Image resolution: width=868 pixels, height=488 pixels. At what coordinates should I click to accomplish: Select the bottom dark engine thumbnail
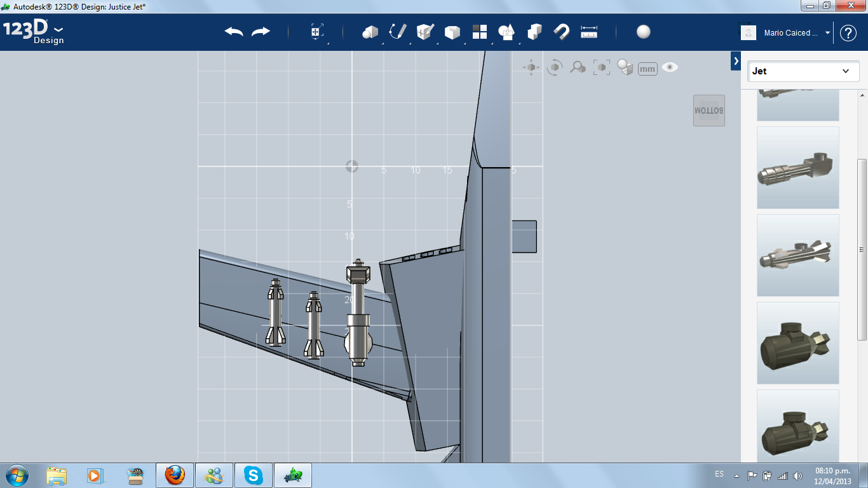coord(798,426)
